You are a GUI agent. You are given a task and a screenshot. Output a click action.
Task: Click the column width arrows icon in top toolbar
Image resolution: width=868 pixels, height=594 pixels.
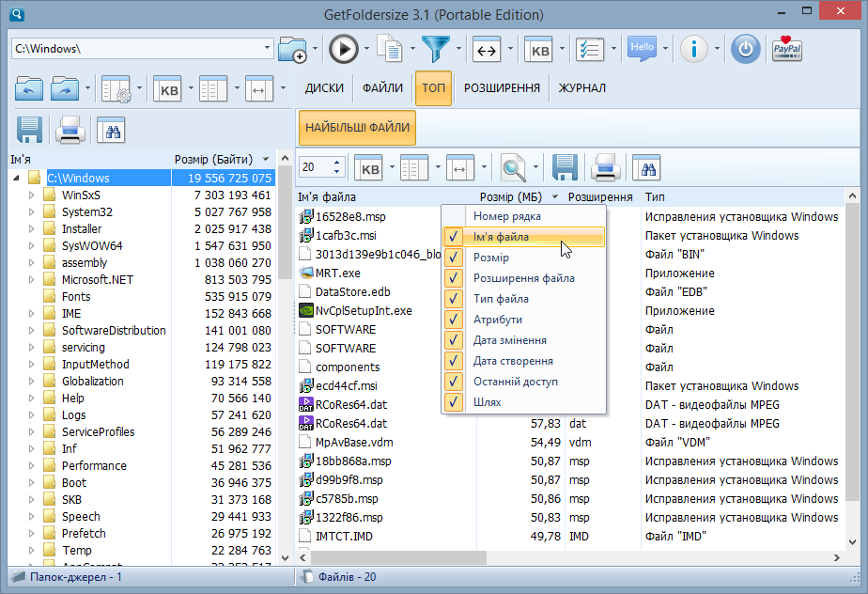pyautogui.click(x=487, y=50)
